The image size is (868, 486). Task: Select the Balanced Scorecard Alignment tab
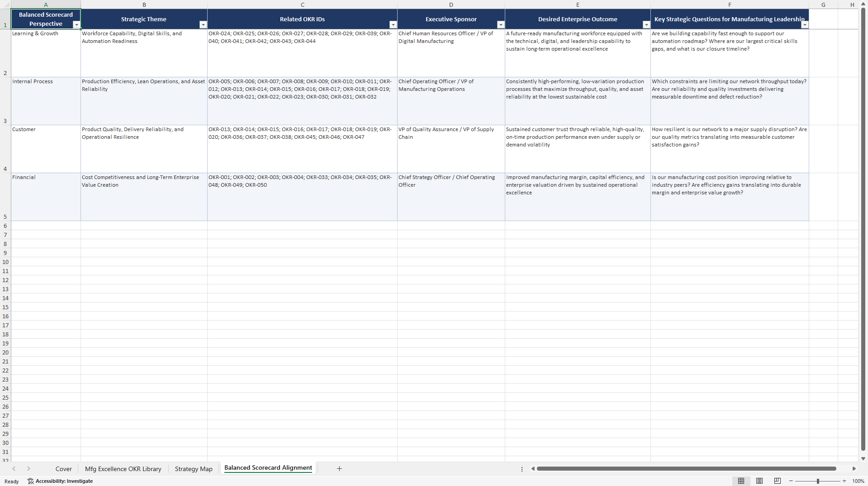[268, 468]
